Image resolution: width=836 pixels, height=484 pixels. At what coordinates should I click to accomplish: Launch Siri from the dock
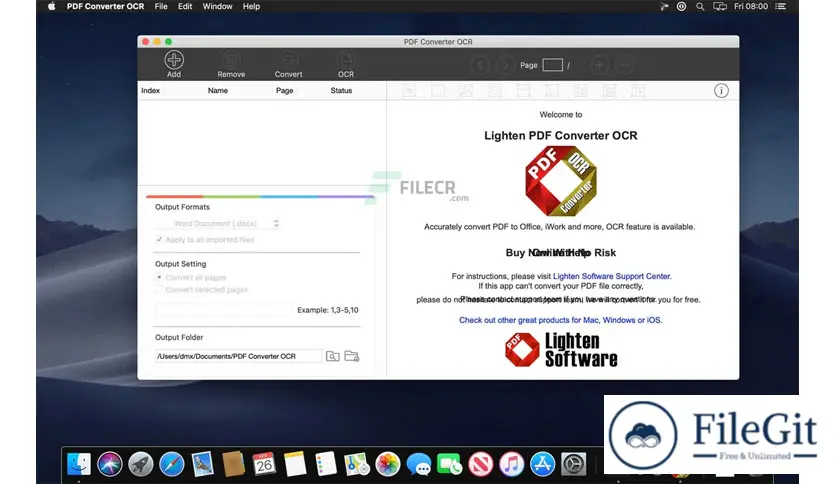tap(110, 464)
